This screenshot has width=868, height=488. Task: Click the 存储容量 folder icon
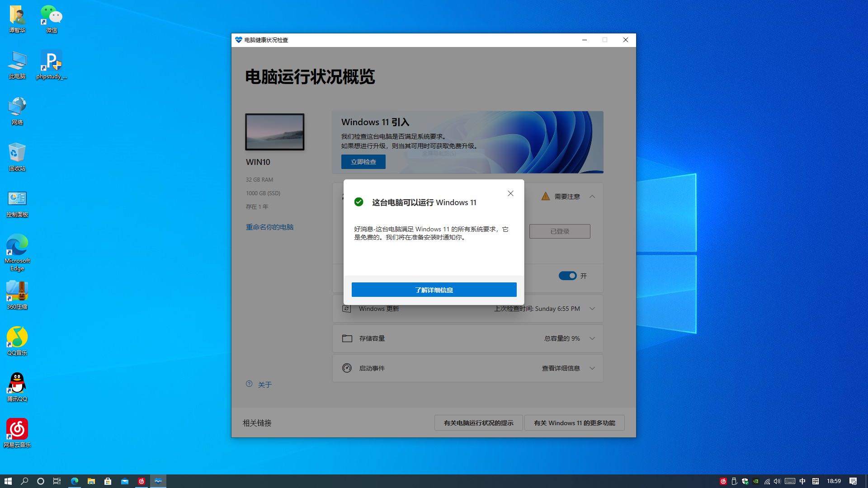pos(347,338)
